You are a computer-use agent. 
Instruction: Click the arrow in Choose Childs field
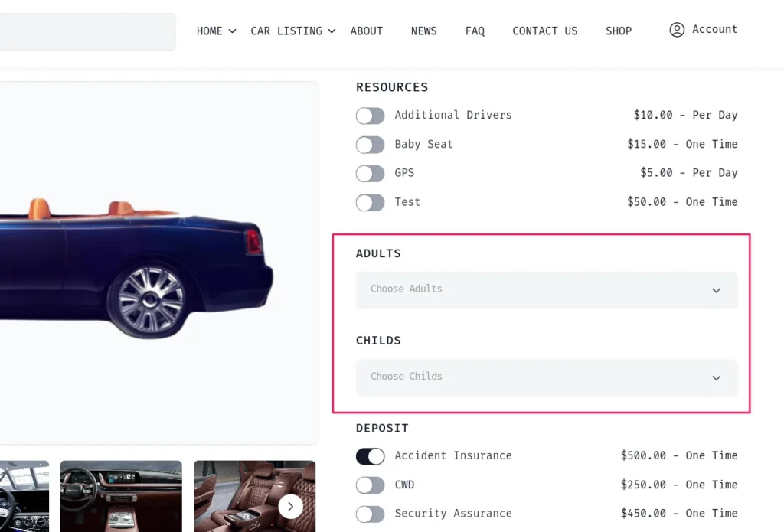tap(716, 378)
